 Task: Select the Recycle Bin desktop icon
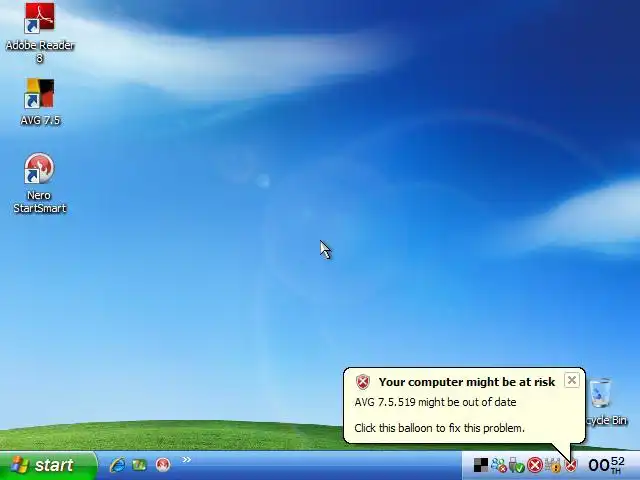click(606, 402)
